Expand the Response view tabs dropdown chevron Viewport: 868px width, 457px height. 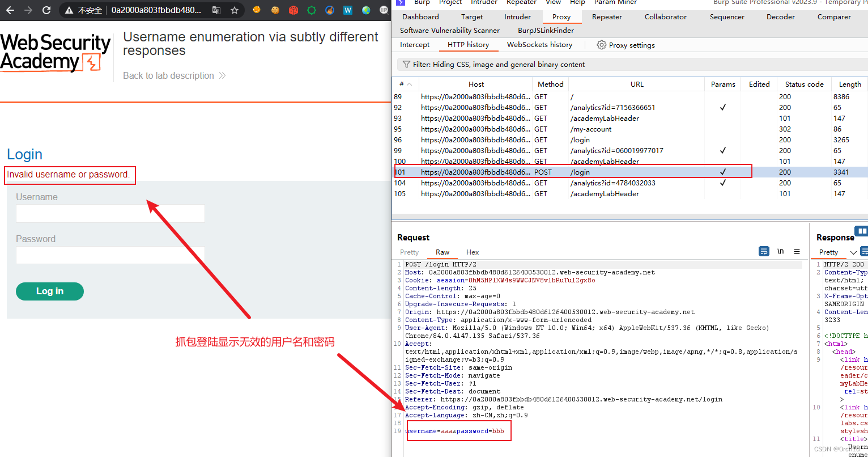(x=853, y=252)
